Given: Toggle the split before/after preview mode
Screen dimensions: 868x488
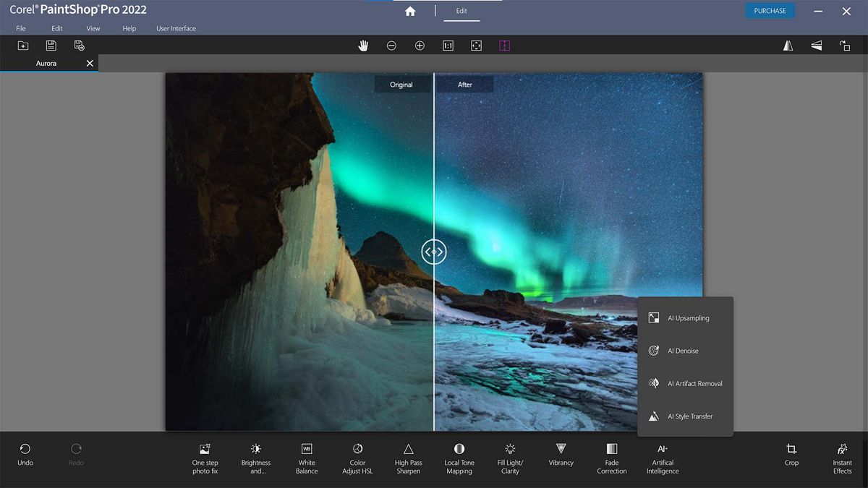Looking at the screenshot, I should (504, 45).
